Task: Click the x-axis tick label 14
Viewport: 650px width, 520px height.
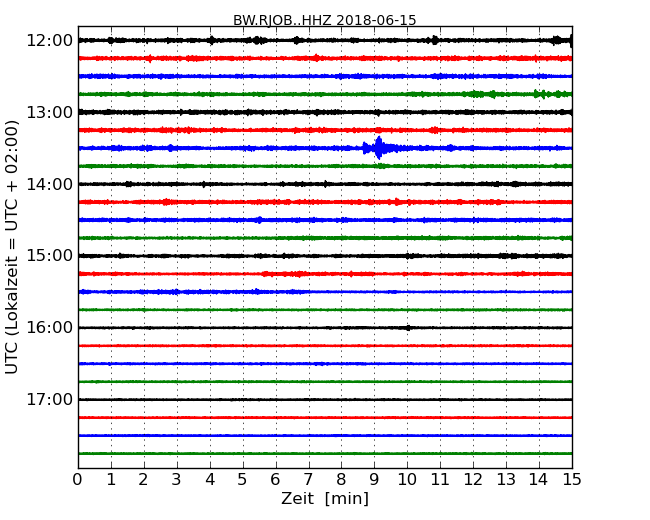Action: pyautogui.click(x=538, y=480)
